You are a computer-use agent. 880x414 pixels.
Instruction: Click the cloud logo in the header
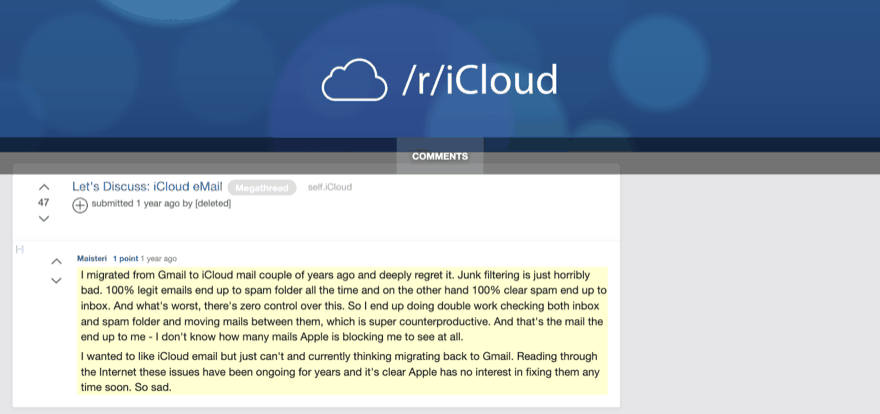click(x=354, y=80)
